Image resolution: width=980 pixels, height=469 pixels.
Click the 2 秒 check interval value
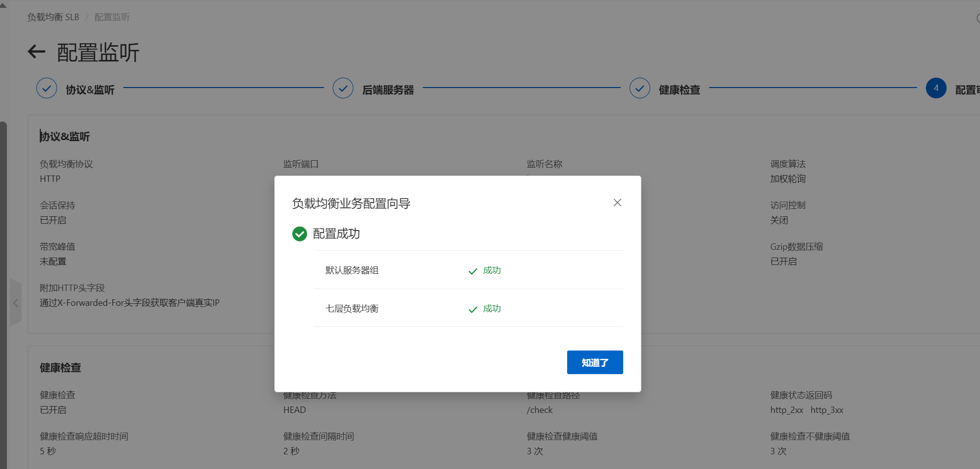click(291, 451)
